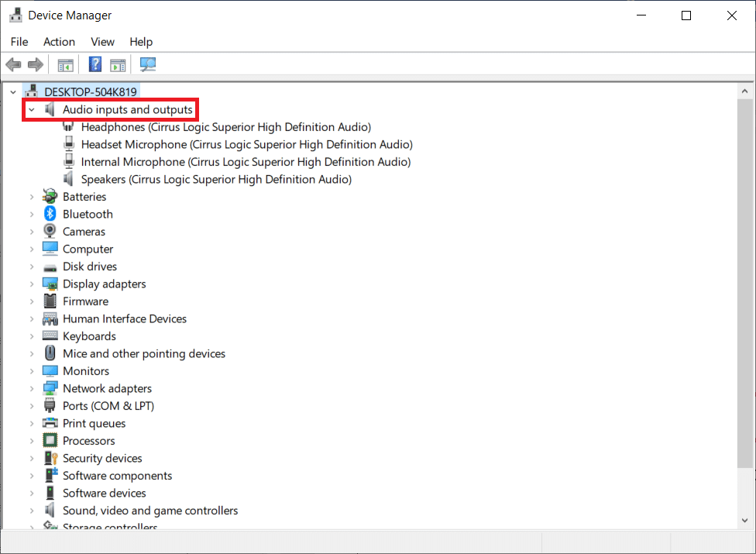Select the Network adapters label
The image size is (756, 554).
click(107, 388)
